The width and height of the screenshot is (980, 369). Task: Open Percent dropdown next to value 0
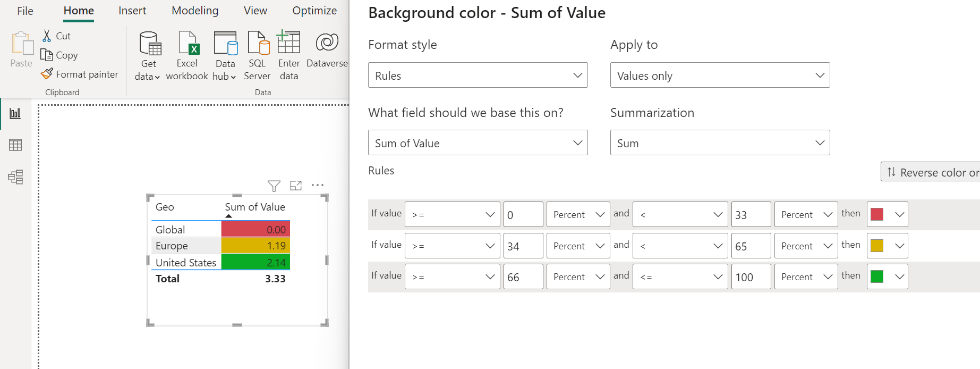578,214
